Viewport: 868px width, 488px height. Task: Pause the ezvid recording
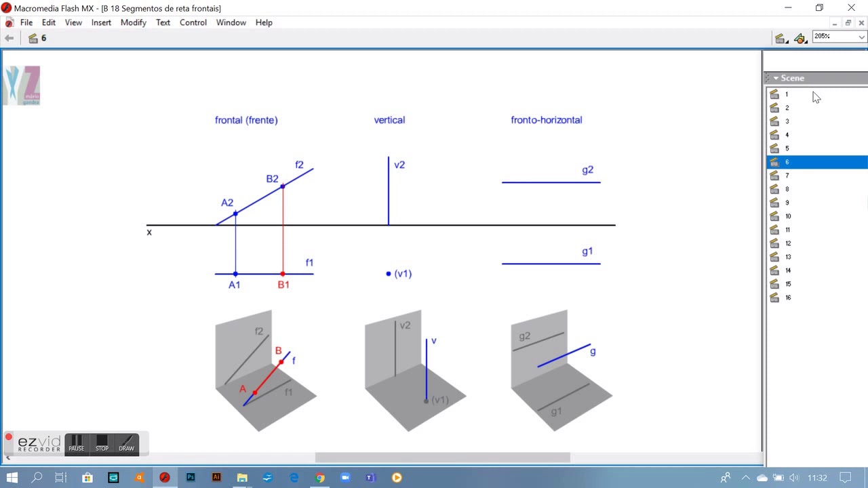pos(76,443)
